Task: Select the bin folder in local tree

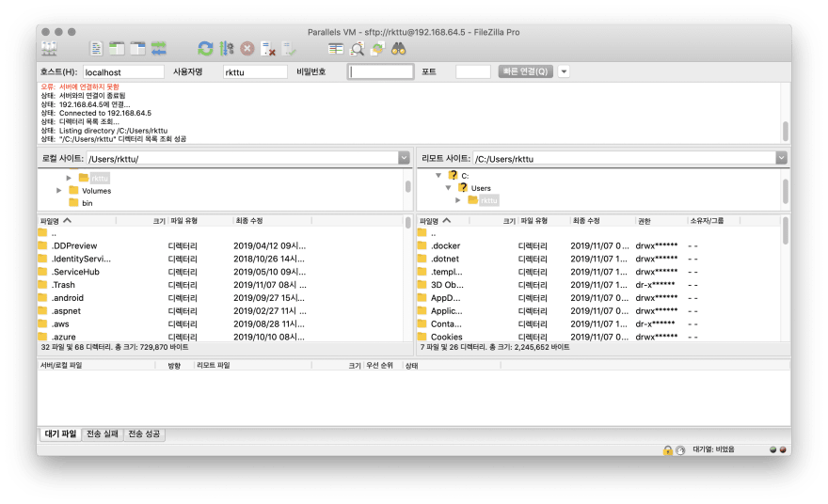Action: tap(88, 203)
